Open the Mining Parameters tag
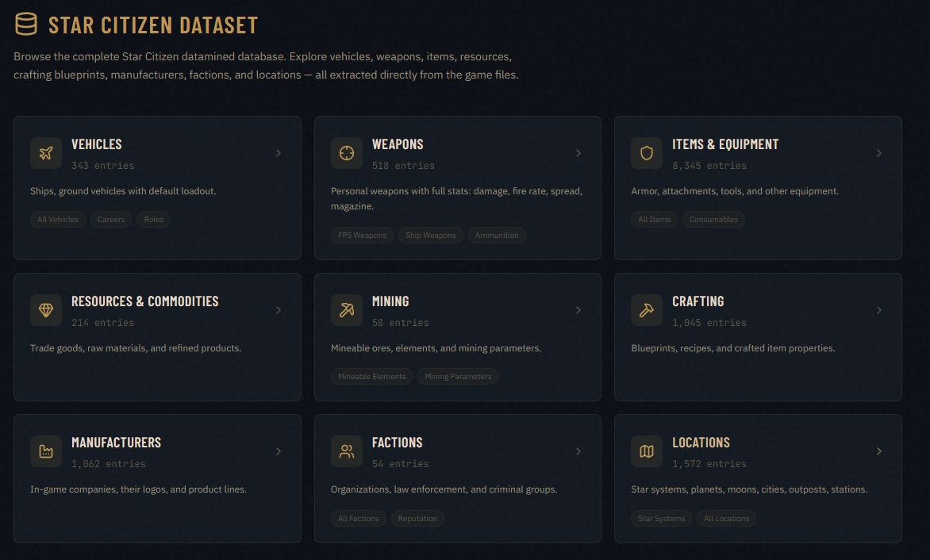Screen dimensions: 930x560 [x=458, y=376]
